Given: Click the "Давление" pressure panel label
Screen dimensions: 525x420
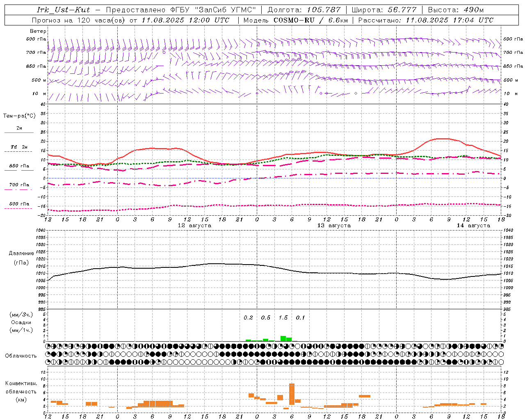Looking at the screenshot, I should (x=21, y=253).
